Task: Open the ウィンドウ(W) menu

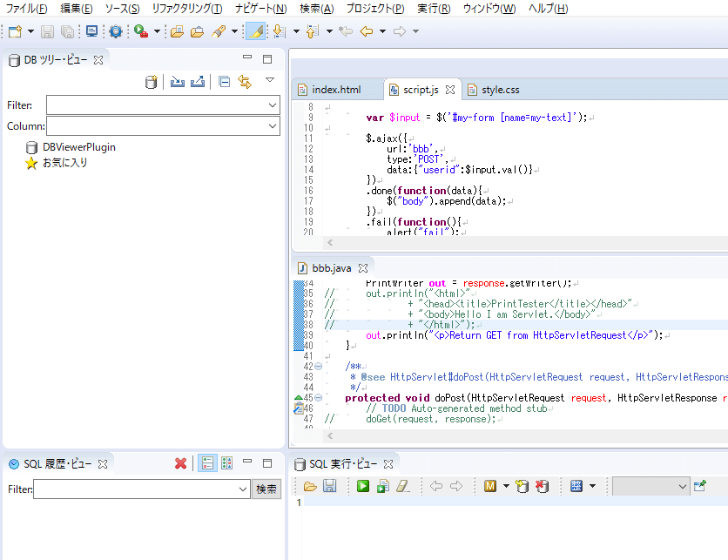Action: click(489, 9)
